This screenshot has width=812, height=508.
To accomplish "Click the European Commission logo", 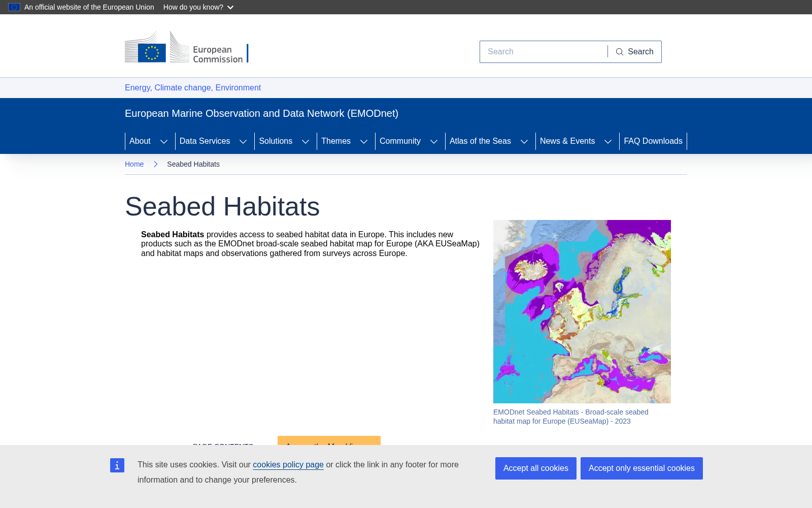I will 187,47.
